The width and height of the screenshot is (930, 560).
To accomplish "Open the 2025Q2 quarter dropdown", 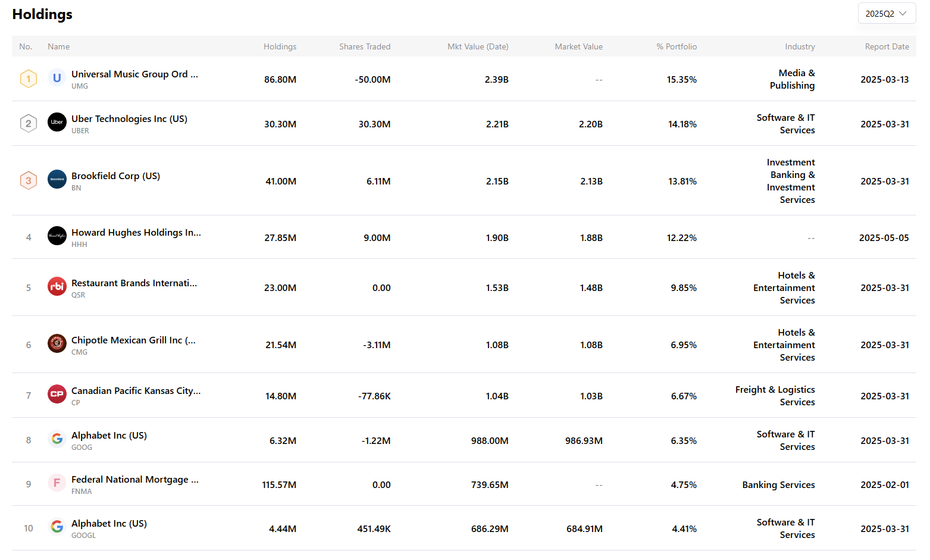I will coord(886,14).
